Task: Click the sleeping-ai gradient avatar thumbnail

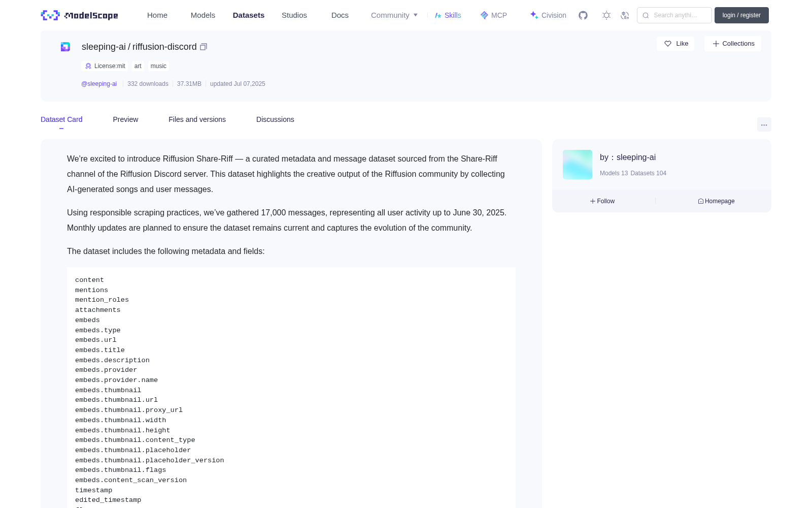Action: [x=578, y=165]
